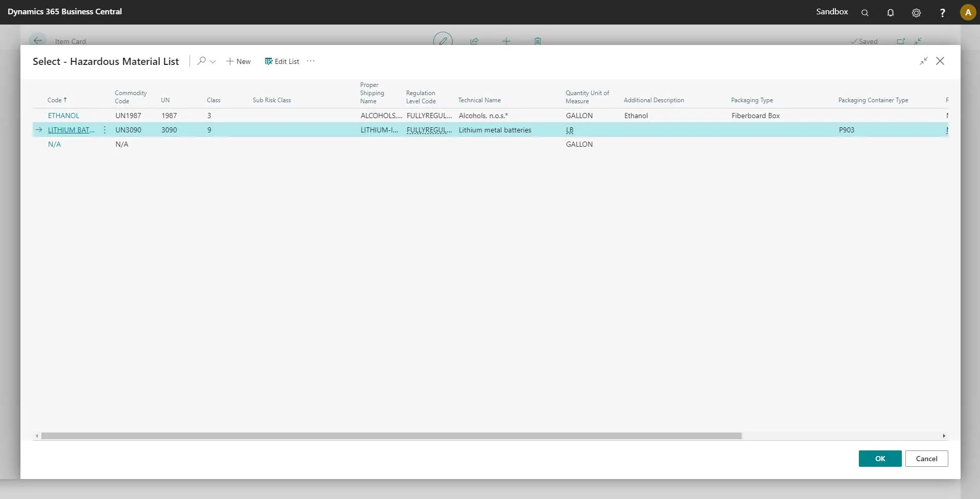Click the search icon in list header
The width and height of the screenshot is (980, 499).
point(202,61)
